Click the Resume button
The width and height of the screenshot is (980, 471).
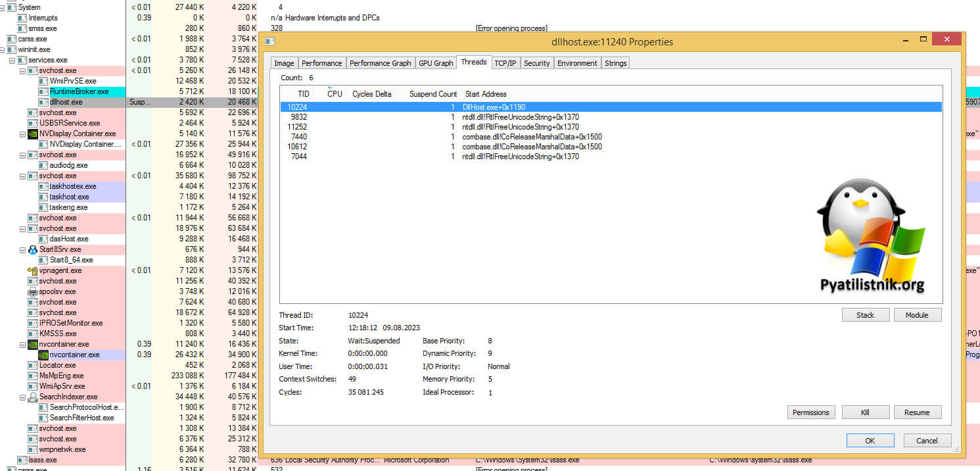[x=917, y=412]
